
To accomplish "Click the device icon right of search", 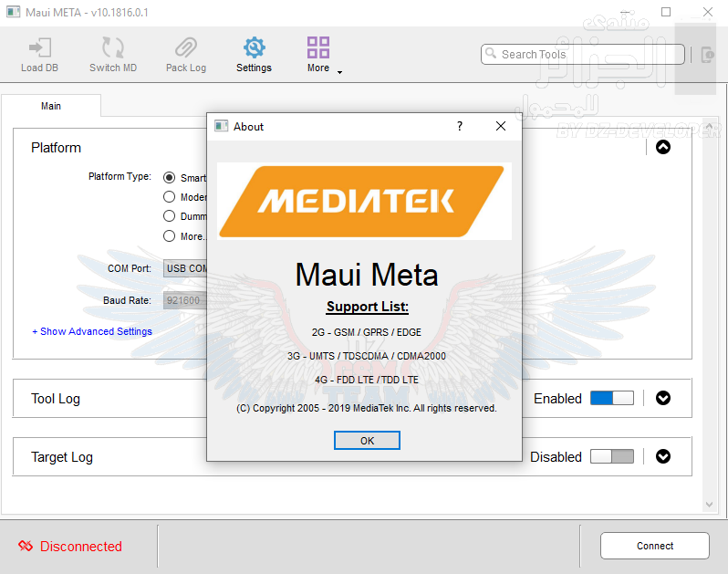I will tap(708, 55).
